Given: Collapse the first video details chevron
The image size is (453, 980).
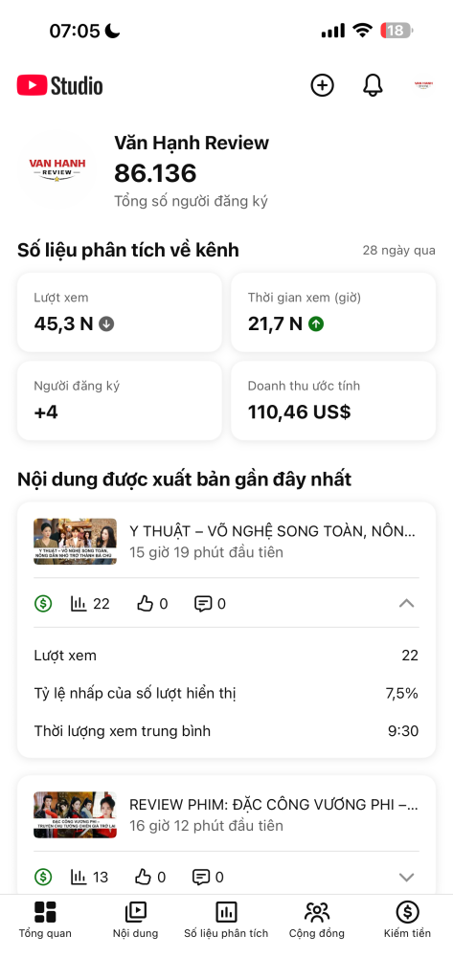Looking at the screenshot, I should pos(407,603).
